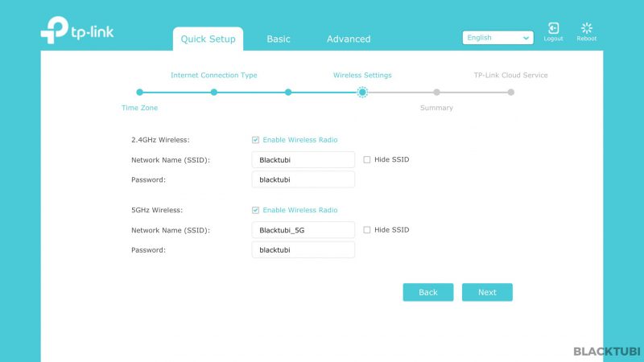The image size is (644, 362).
Task: Select the TP-Link Cloud Service step marker
Action: (x=511, y=93)
